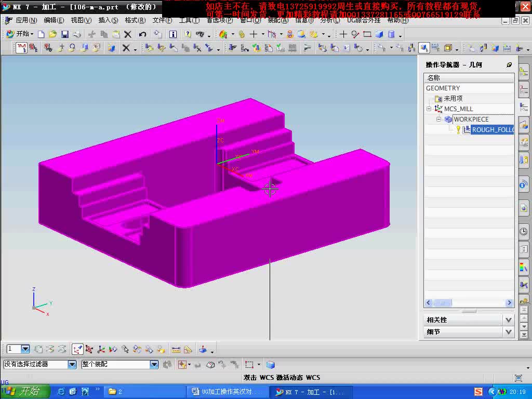
Task: Open the 格式(R) menu
Action: click(135, 20)
